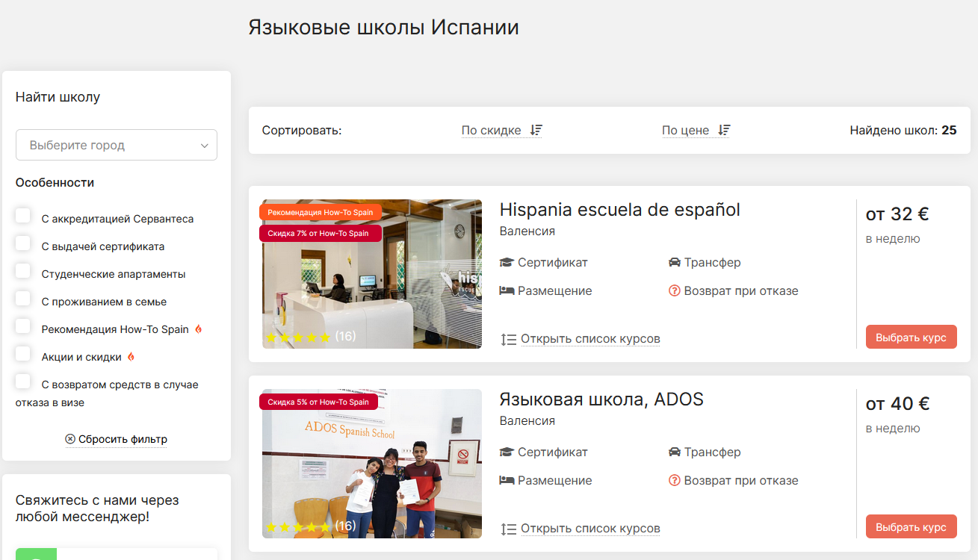Click the bed Размещение icon for ADOS
Image resolution: width=978 pixels, height=560 pixels.
click(x=507, y=481)
